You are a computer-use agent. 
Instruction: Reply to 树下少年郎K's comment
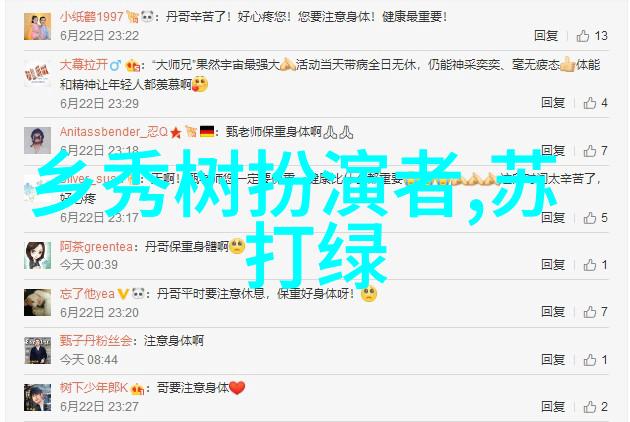tap(553, 407)
